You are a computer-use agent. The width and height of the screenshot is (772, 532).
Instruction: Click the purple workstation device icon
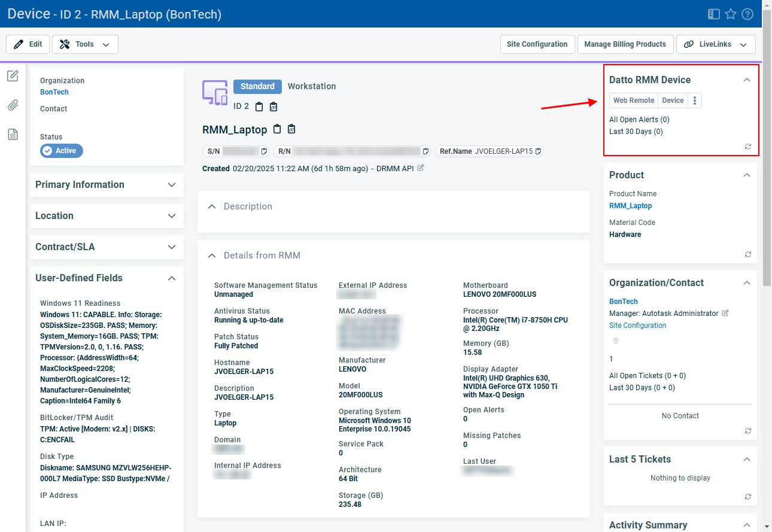coord(215,93)
